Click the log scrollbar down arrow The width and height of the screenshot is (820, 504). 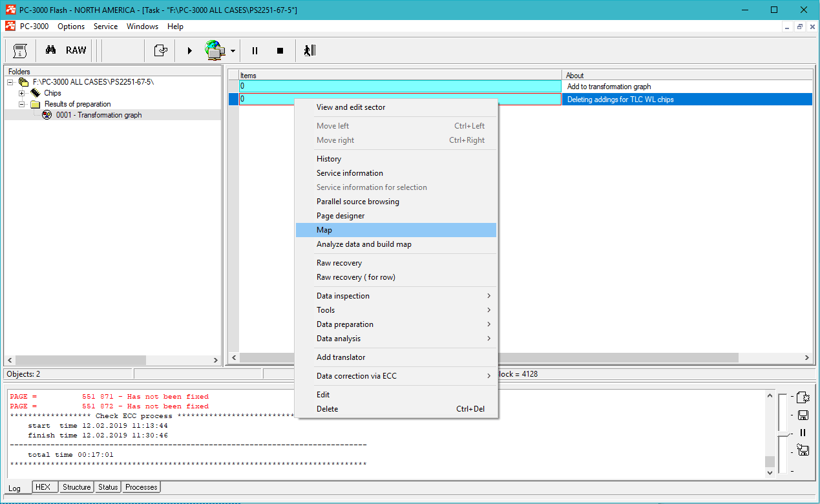click(x=769, y=472)
